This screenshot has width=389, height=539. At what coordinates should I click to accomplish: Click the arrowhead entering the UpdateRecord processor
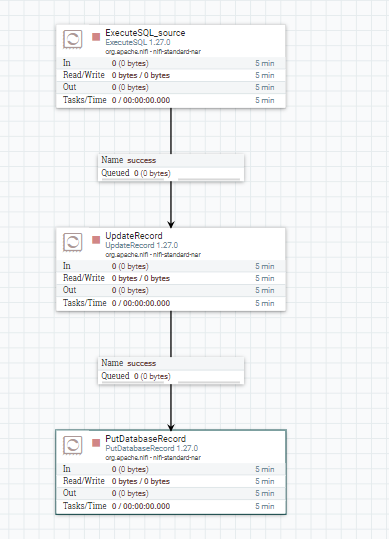171,224
